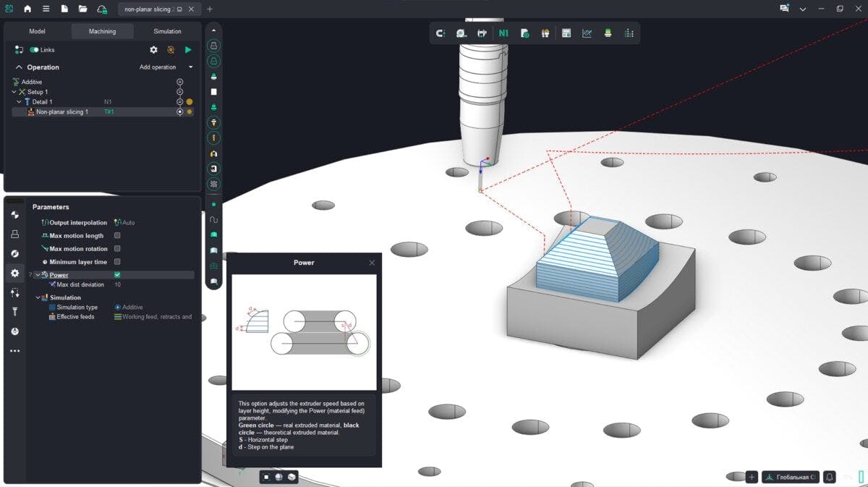This screenshot has height=487, width=868.
Task: Click the calculator icon in viewport toolbar
Action: (x=566, y=33)
